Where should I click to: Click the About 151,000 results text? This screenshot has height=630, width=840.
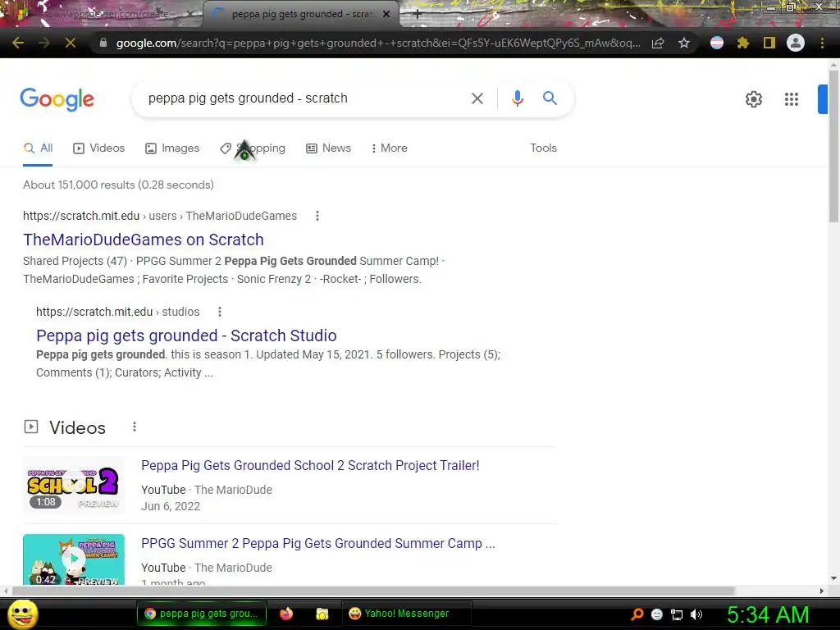tap(118, 185)
